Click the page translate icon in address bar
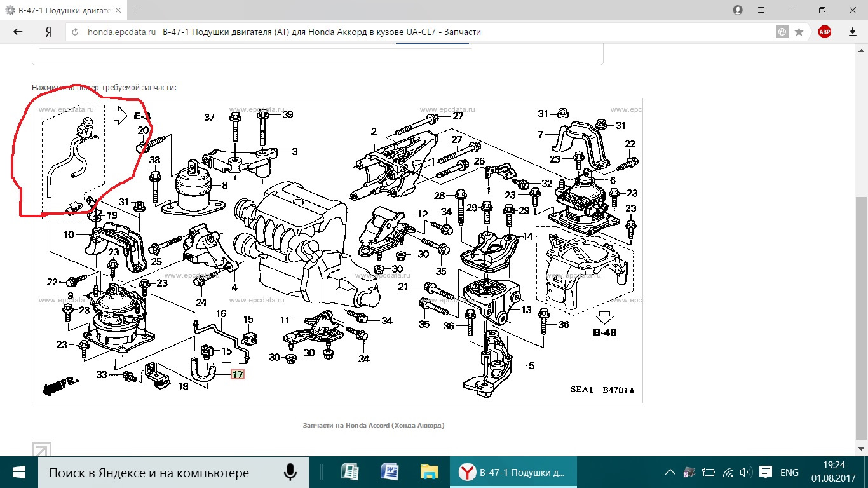Image resolution: width=868 pixels, height=488 pixels. (x=782, y=32)
